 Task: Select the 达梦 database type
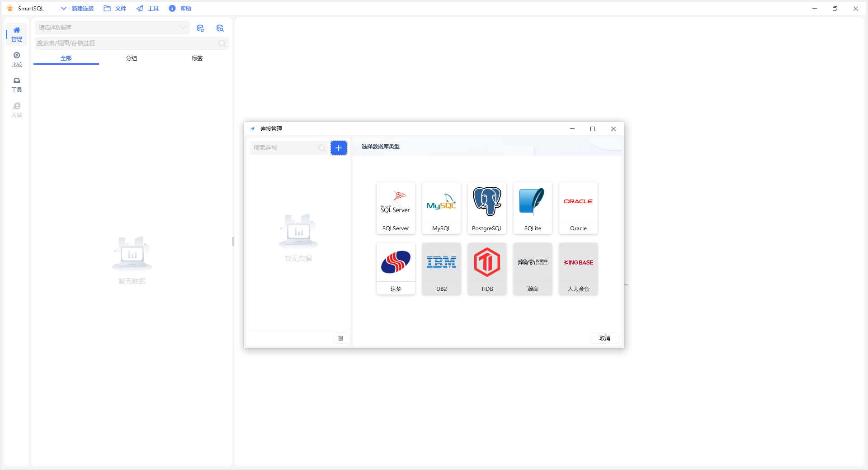(396, 269)
